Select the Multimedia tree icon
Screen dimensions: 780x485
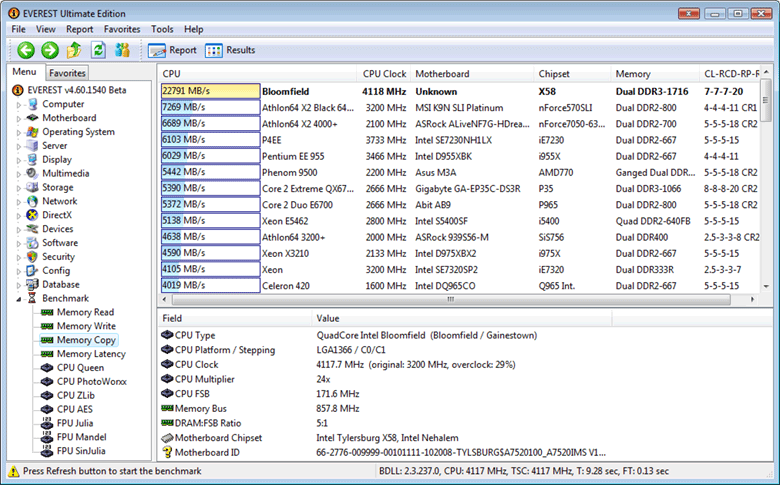tap(32, 174)
